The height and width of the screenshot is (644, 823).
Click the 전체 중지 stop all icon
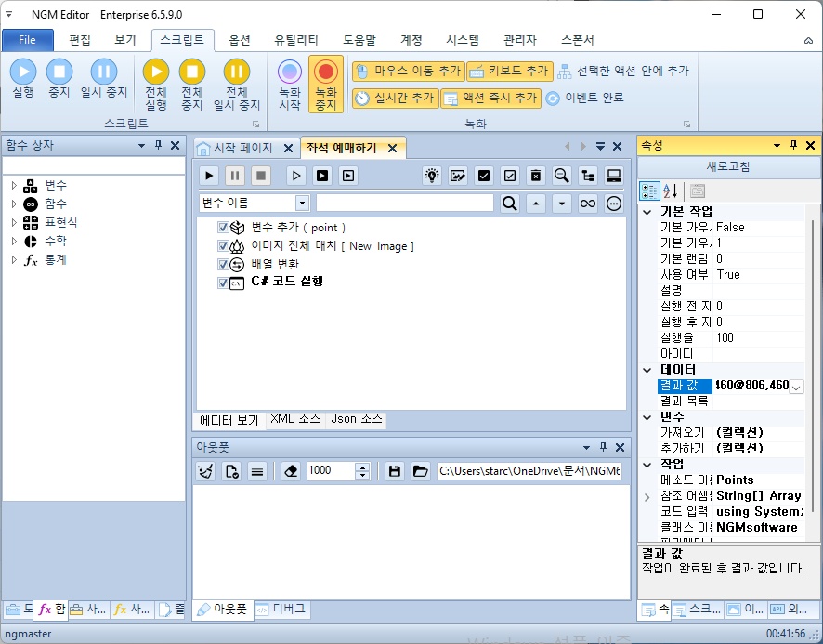(192, 72)
